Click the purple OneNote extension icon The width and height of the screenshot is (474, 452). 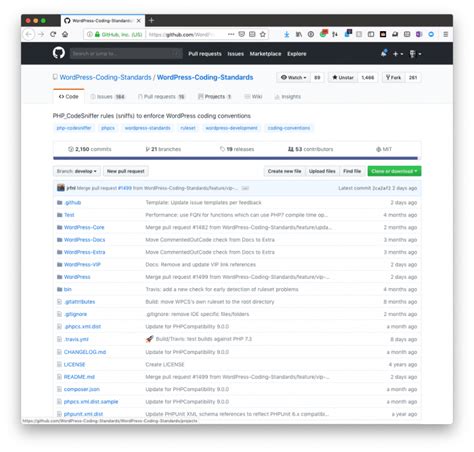pos(419,34)
